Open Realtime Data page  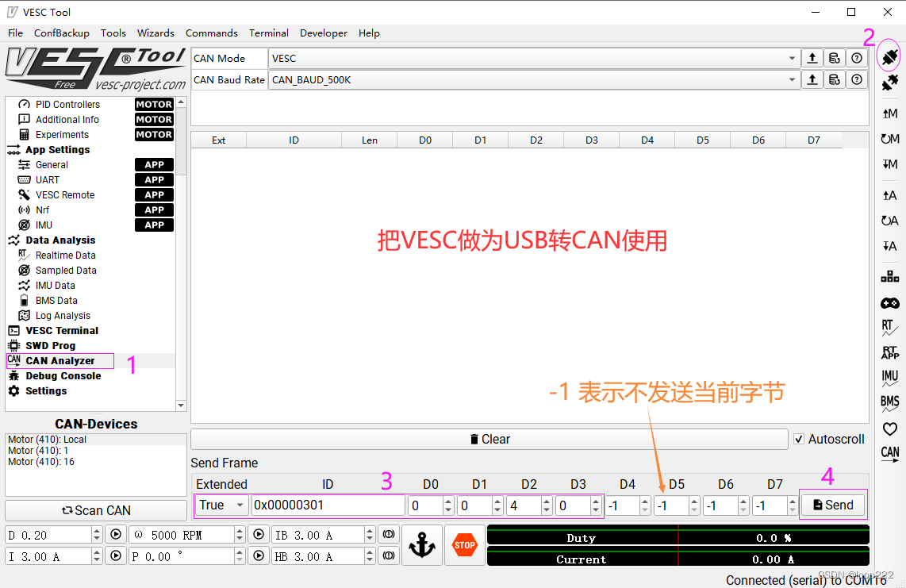(x=65, y=255)
